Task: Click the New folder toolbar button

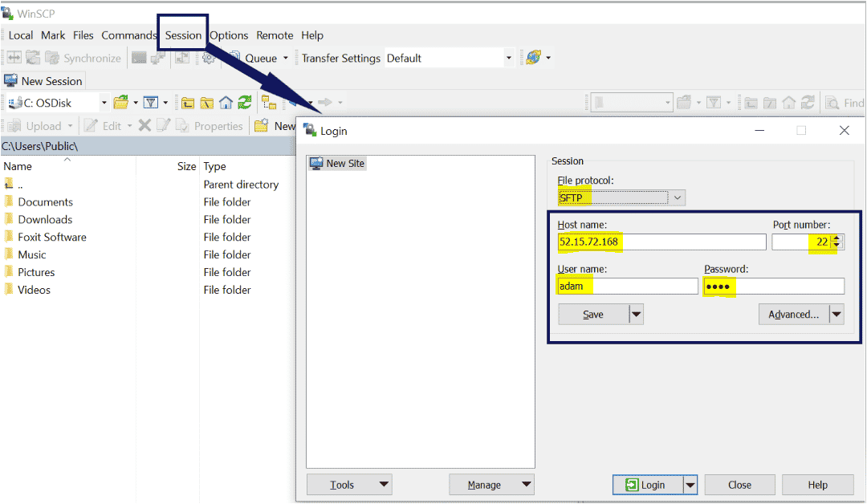Action: (275, 126)
